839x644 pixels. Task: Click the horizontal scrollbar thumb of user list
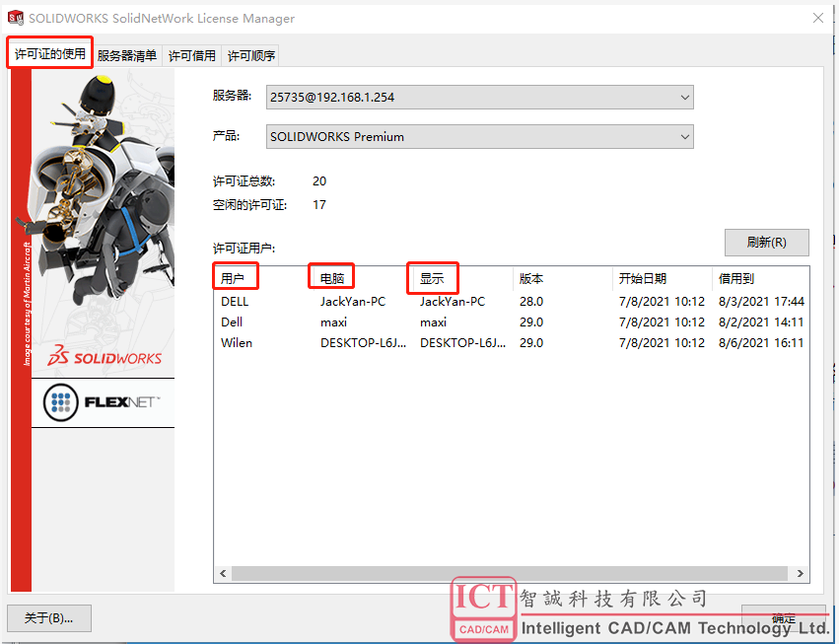coord(510,573)
